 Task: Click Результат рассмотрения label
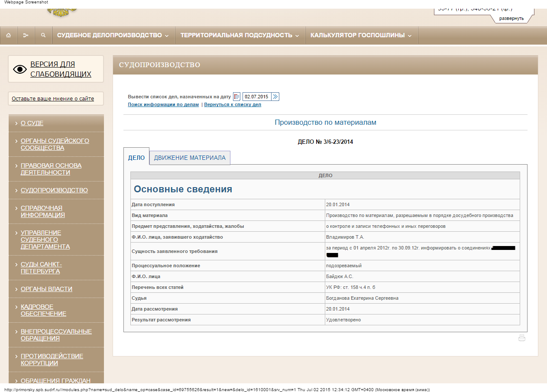click(161, 320)
